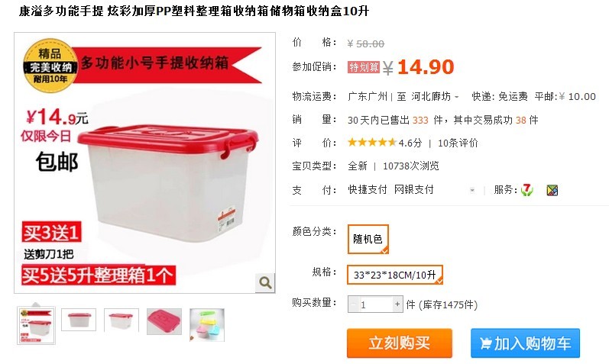Select the second thumbnail of storage box

[x=79, y=321]
